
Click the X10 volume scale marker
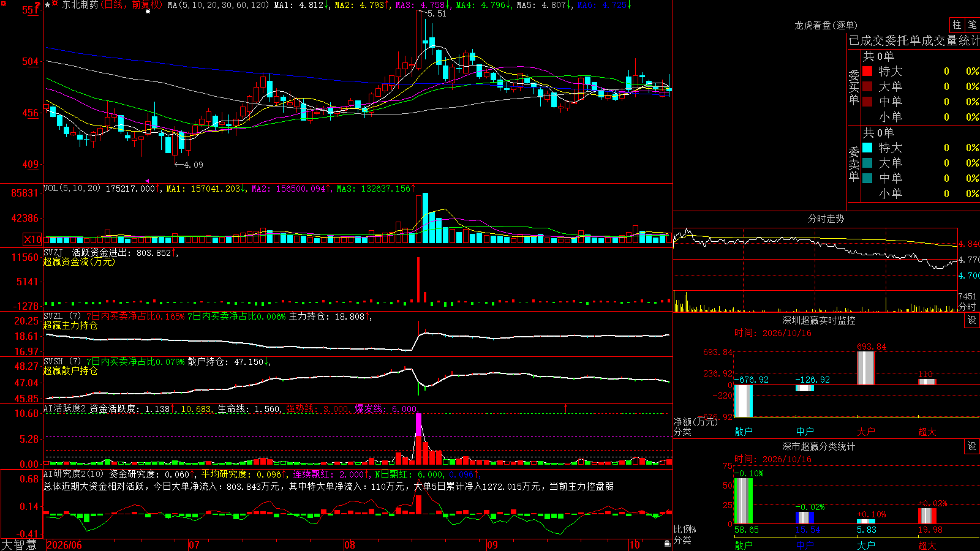(33, 239)
